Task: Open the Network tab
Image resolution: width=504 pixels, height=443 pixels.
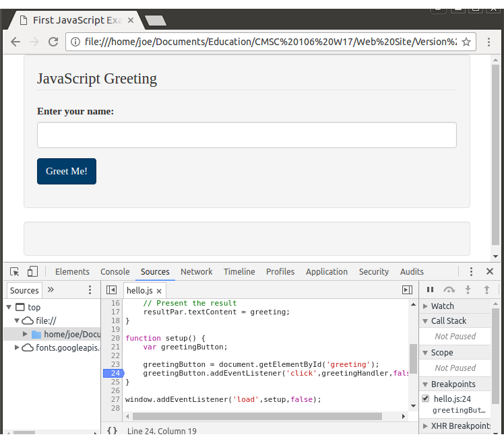Action: pos(196,272)
